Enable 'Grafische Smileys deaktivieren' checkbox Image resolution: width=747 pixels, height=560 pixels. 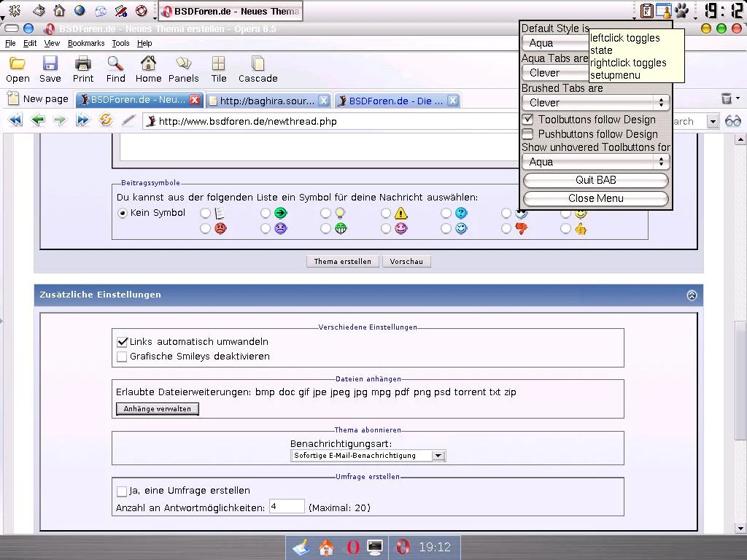click(122, 357)
